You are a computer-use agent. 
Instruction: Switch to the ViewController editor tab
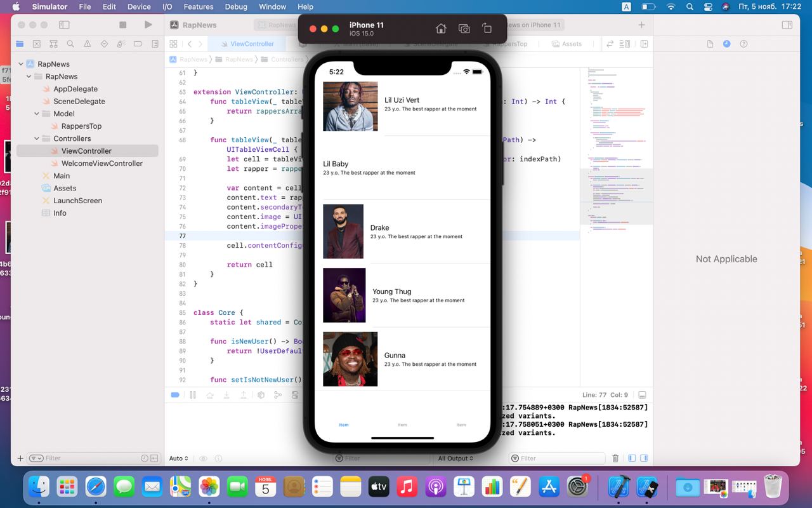tap(252, 44)
